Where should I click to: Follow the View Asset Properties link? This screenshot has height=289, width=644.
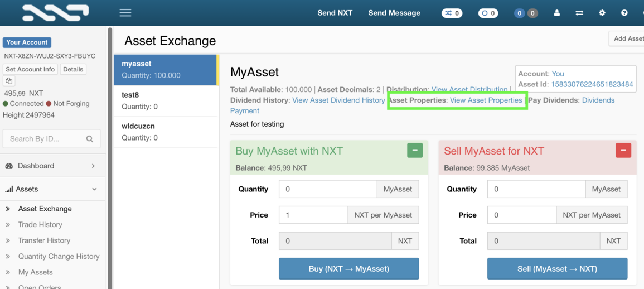[486, 100]
